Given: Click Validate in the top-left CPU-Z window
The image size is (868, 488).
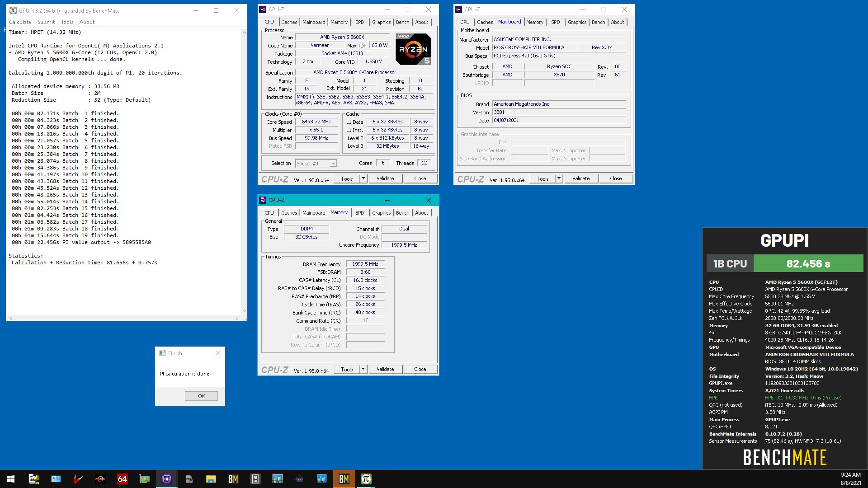Looking at the screenshot, I should coord(385,178).
